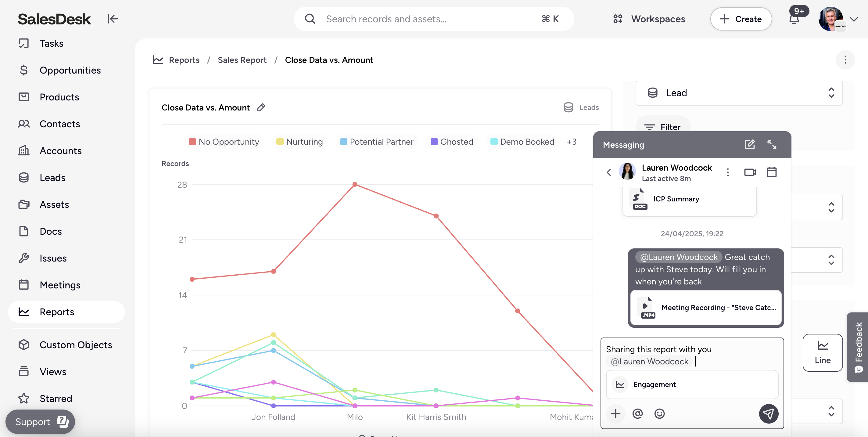
Task: Toggle the Ghosted legend series
Action: (x=452, y=142)
